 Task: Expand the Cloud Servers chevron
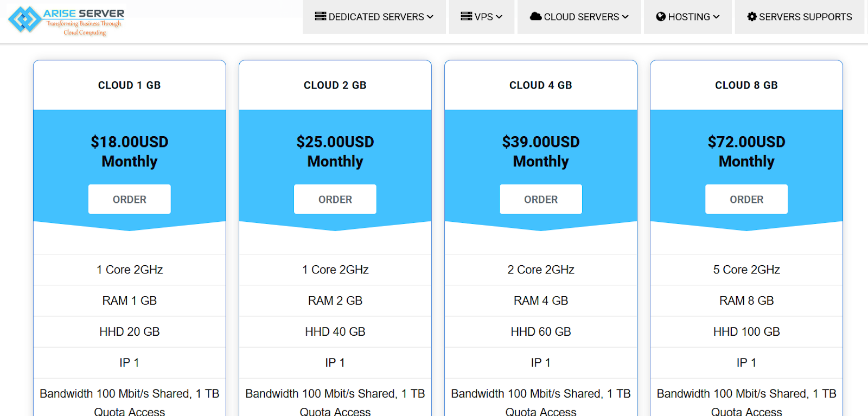[626, 17]
